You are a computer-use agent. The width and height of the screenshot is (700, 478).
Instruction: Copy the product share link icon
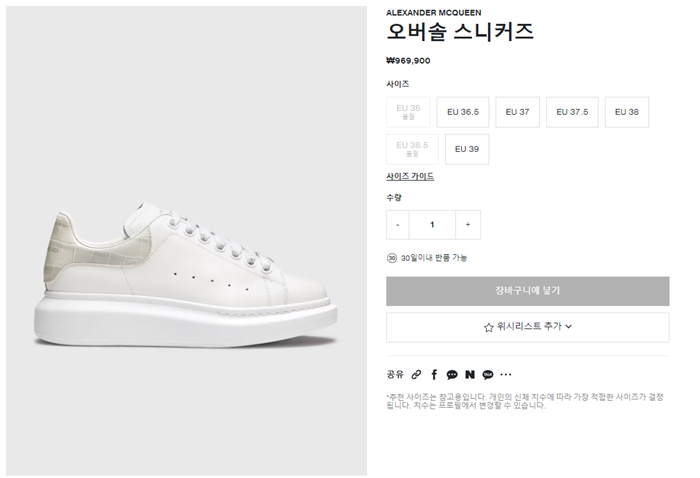click(x=417, y=375)
